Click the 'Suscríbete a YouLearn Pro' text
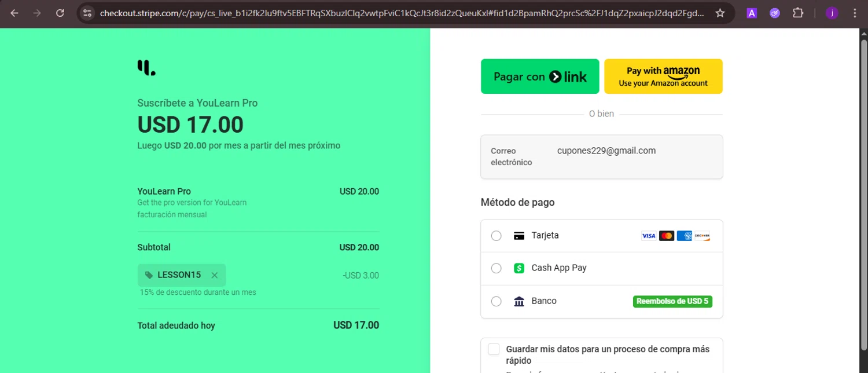 (197, 103)
